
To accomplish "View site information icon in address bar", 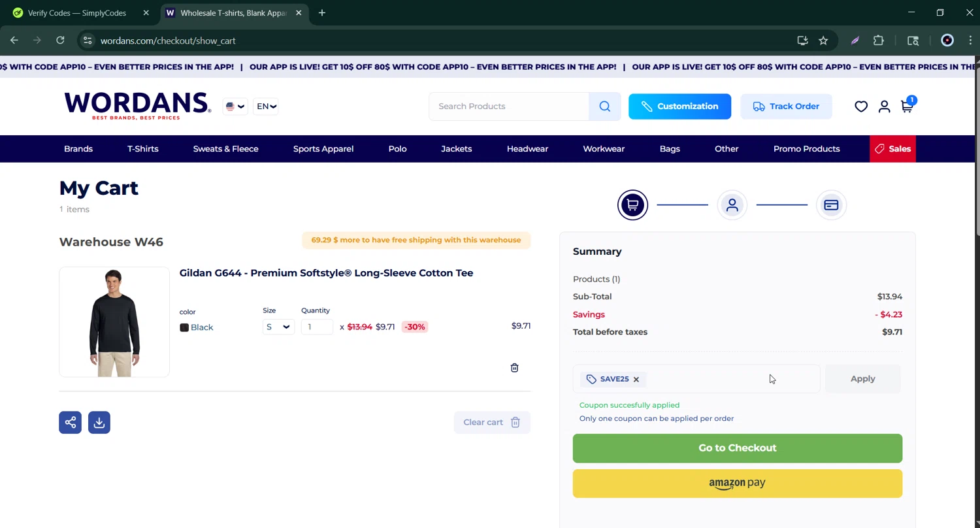I will [88, 41].
